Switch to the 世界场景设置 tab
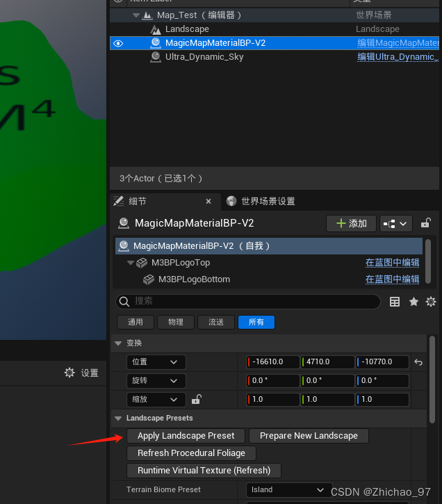This screenshot has width=442, height=504. [x=268, y=202]
